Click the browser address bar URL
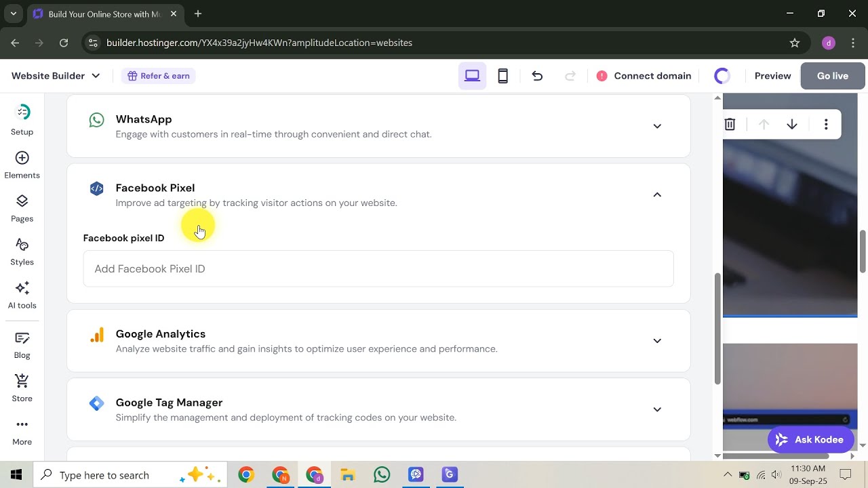 (260, 43)
